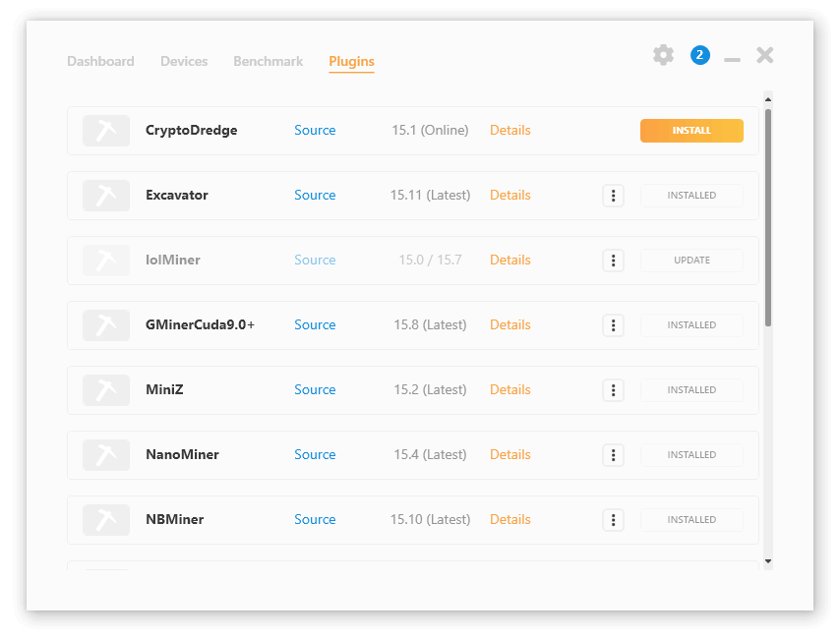This screenshot has height=640, width=840.
Task: Click the Installed button for NanoMiner
Action: [691, 455]
